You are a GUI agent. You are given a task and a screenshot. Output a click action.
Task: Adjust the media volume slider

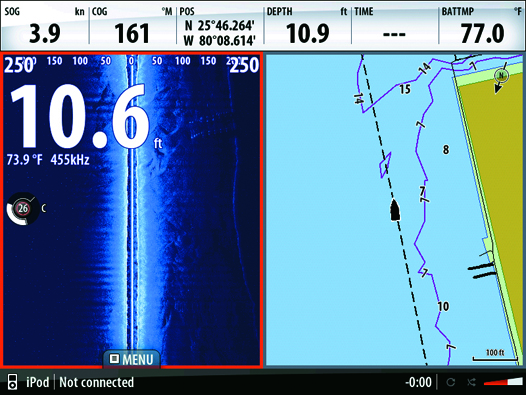coord(503,382)
